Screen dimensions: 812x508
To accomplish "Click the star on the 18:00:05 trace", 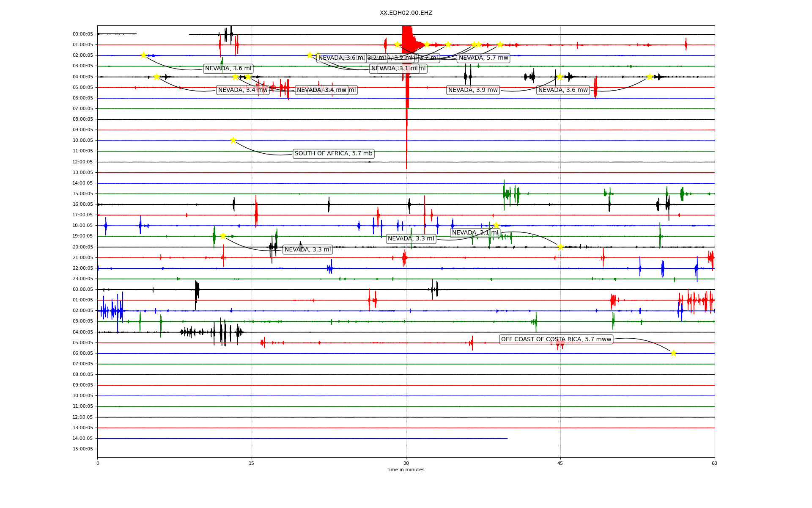I will pos(496,225).
